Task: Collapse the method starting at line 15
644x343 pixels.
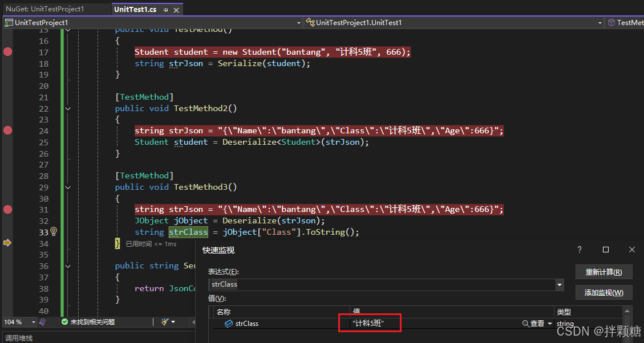Action: [x=68, y=30]
